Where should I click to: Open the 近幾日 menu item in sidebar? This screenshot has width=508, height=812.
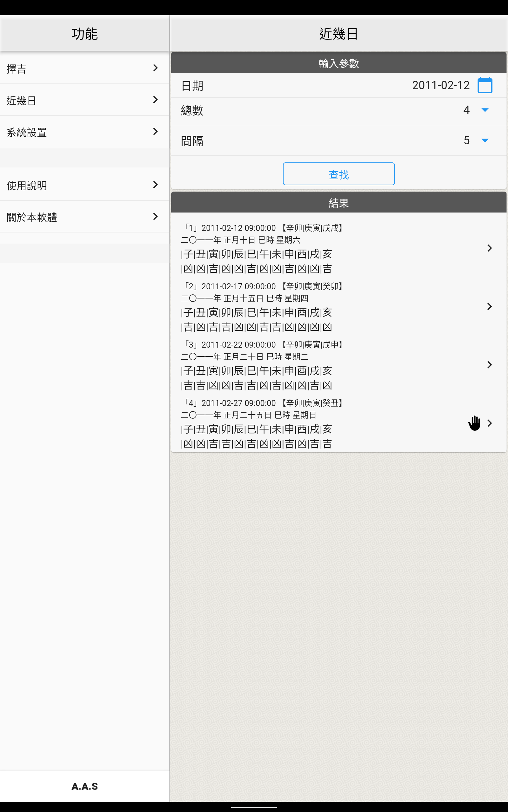(84, 100)
